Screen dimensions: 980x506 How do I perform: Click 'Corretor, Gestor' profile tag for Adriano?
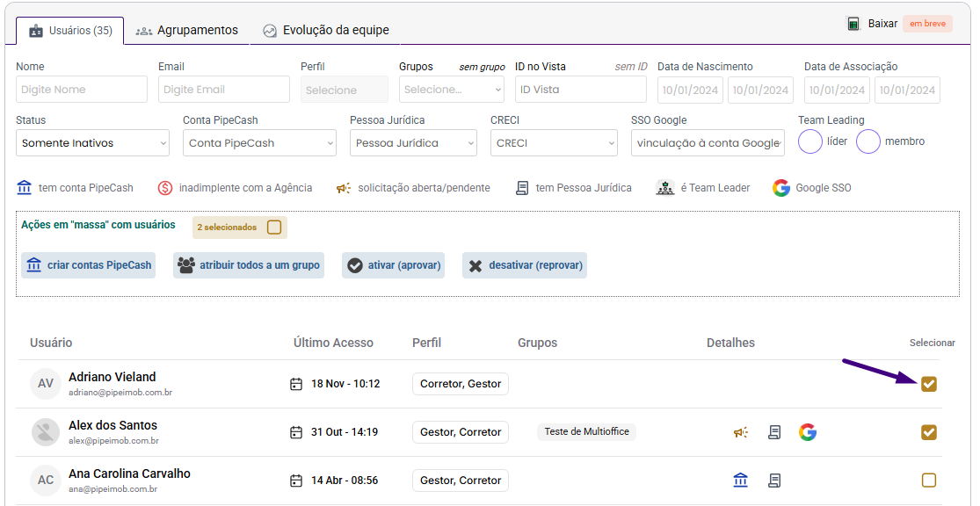click(x=461, y=384)
